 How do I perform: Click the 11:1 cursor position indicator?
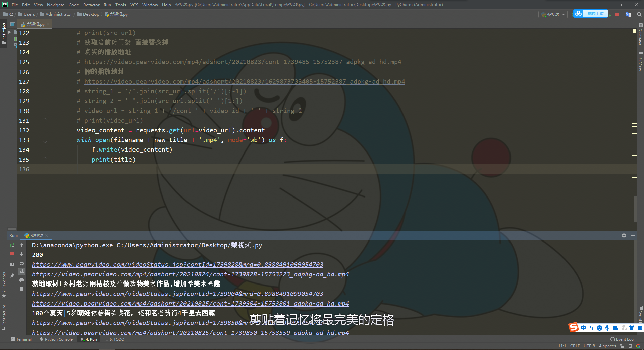click(562, 346)
